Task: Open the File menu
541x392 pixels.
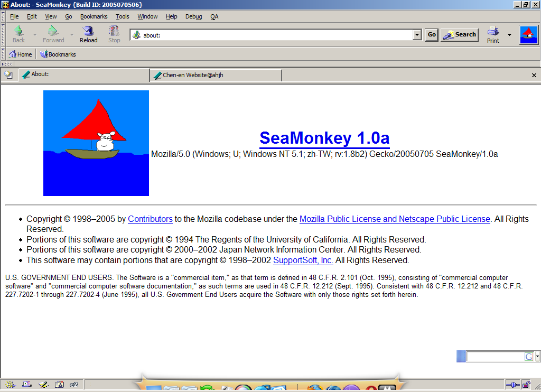Action: (x=14, y=16)
